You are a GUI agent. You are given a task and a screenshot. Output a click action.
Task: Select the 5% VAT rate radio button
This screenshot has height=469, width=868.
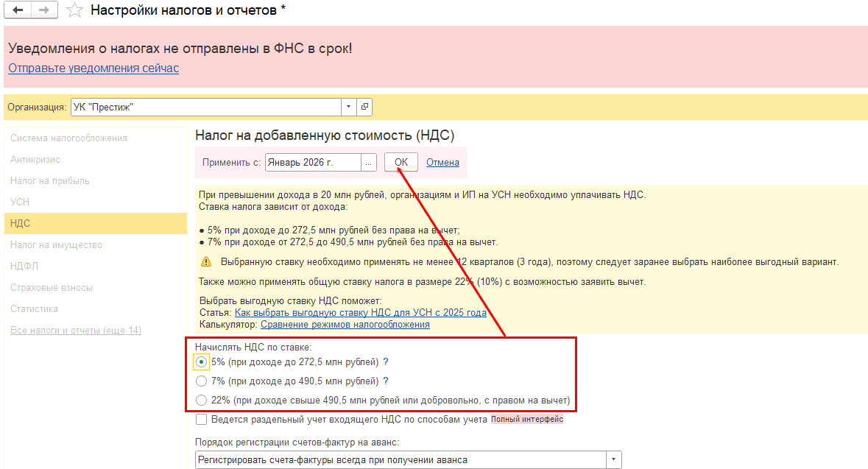[x=201, y=362]
